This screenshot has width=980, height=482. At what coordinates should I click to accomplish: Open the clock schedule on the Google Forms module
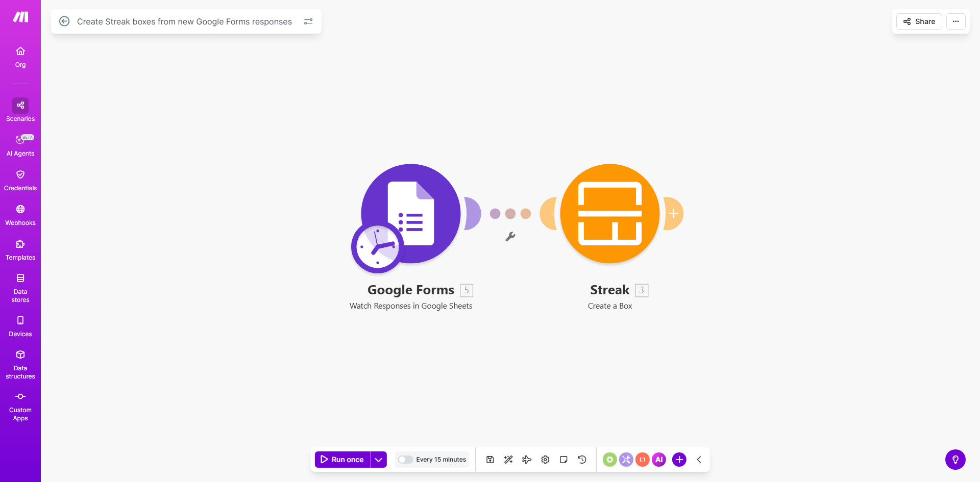pos(377,247)
